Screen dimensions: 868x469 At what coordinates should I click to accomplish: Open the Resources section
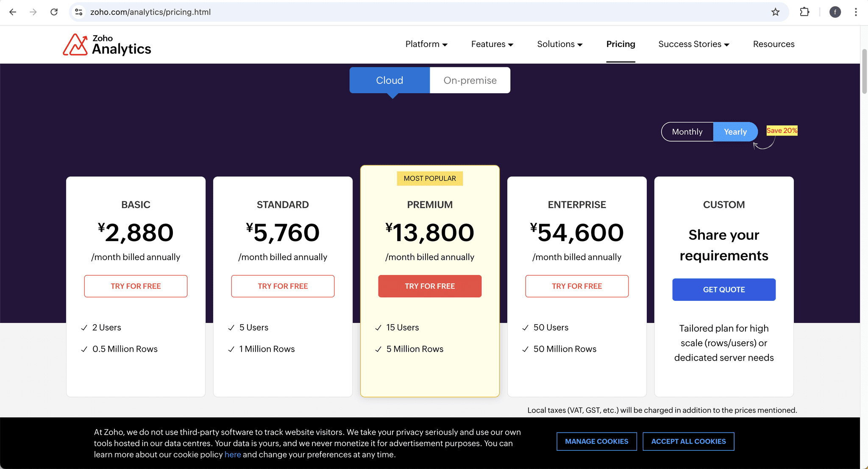pyautogui.click(x=773, y=44)
